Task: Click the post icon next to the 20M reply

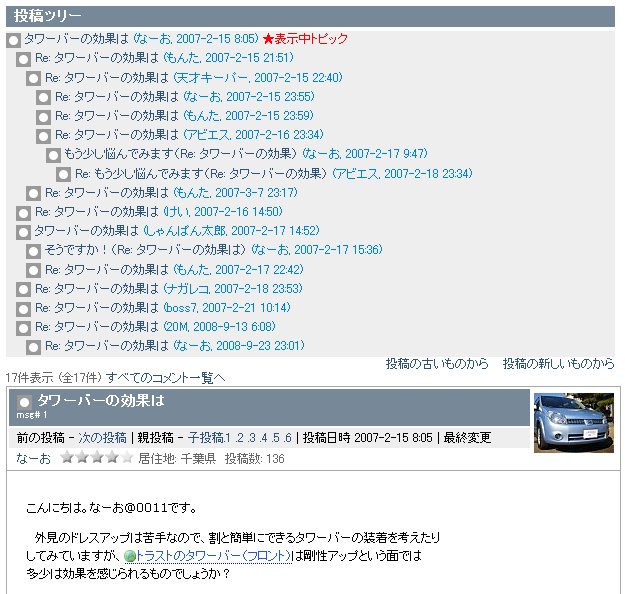Action: click(x=23, y=328)
